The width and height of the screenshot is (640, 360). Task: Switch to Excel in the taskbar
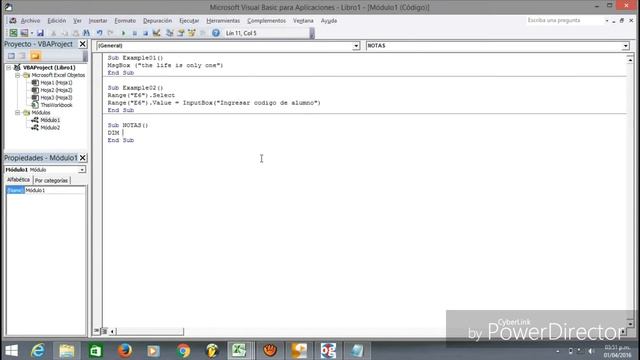pyautogui.click(x=239, y=351)
